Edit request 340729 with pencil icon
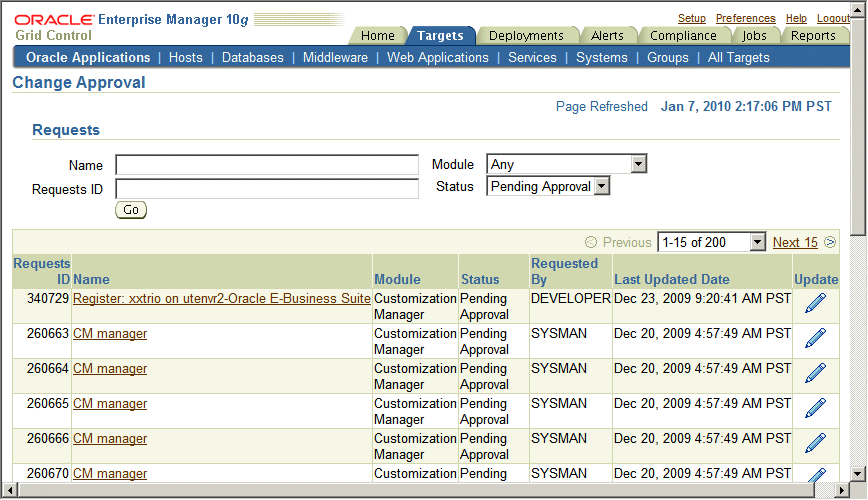The width and height of the screenshot is (868, 500). (x=815, y=303)
